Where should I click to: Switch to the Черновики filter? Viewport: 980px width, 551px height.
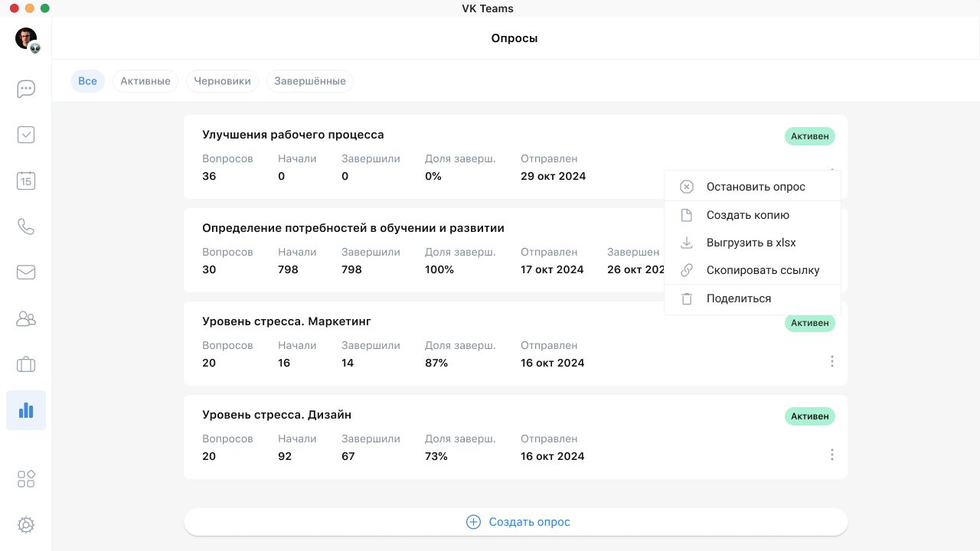click(222, 81)
